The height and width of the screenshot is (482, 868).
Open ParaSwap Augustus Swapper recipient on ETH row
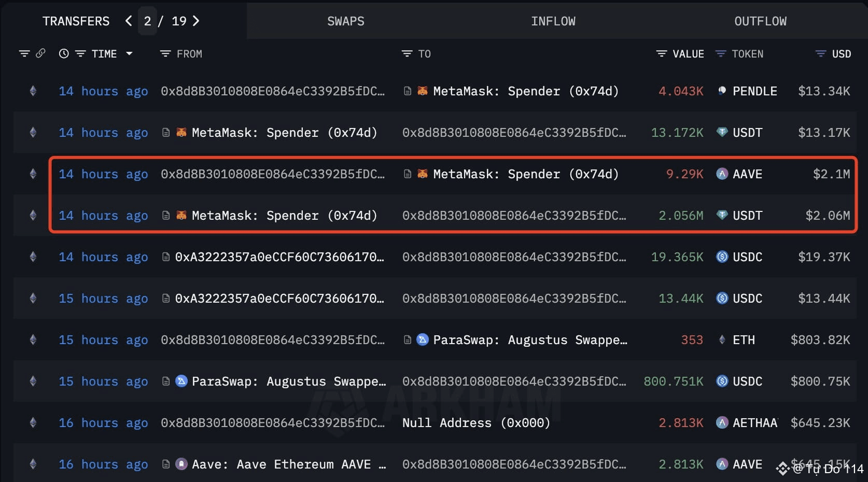coord(530,340)
